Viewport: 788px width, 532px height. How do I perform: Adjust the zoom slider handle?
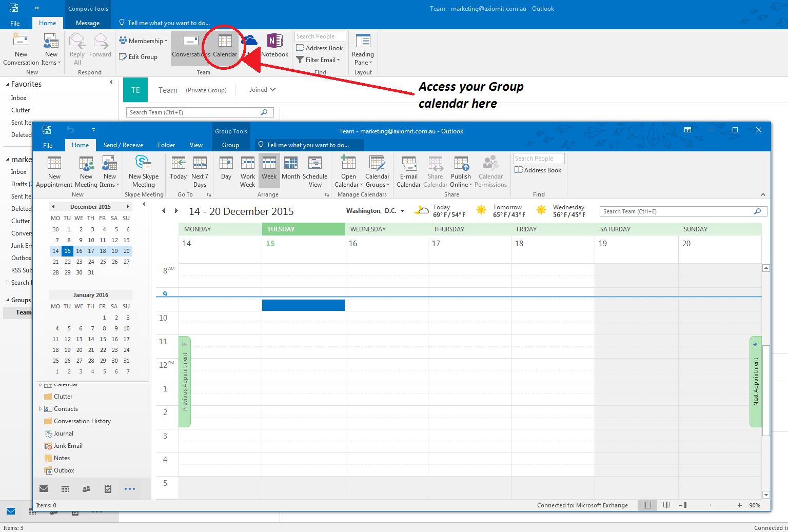click(685, 505)
